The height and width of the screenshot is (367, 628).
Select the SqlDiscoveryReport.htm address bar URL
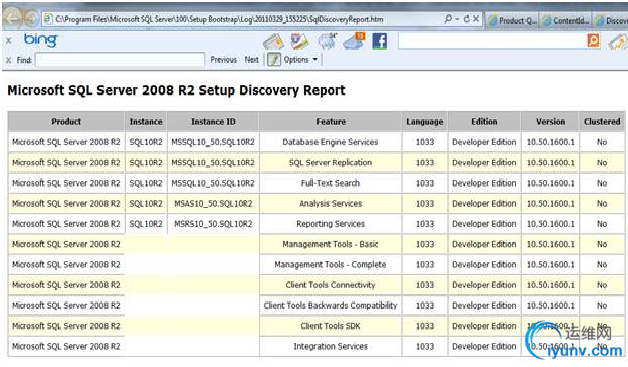pyautogui.click(x=219, y=19)
